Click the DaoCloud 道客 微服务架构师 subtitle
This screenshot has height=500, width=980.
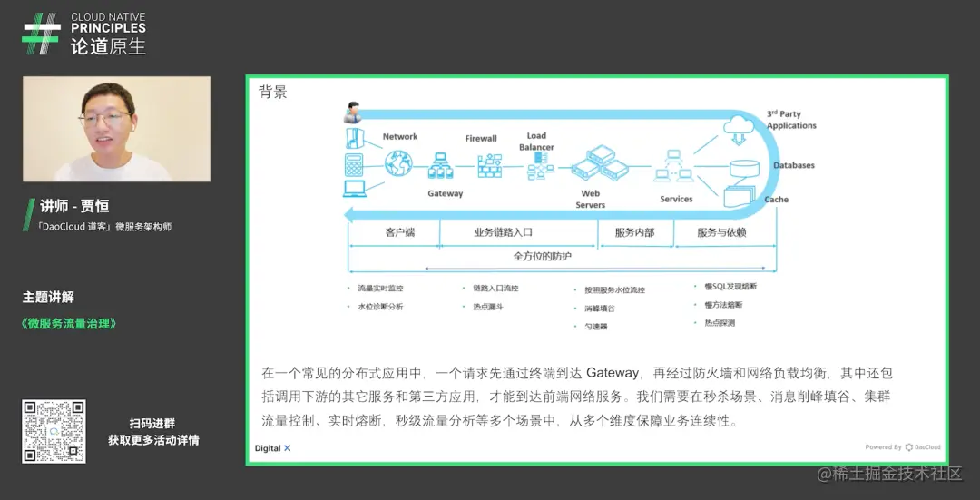point(103,227)
